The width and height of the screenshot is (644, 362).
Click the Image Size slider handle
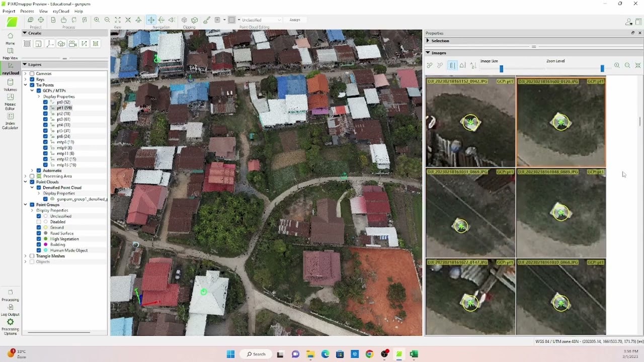pos(501,68)
